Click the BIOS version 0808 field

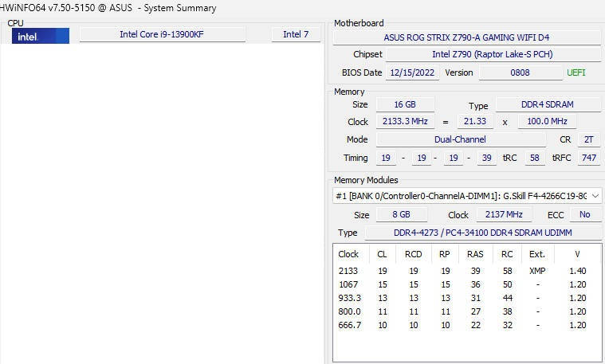[x=521, y=72]
